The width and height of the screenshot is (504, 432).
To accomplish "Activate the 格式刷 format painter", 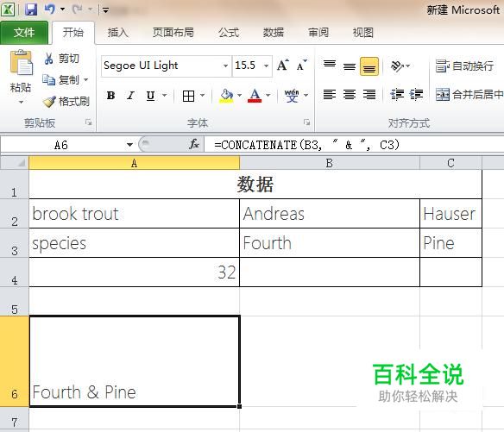I will [x=66, y=102].
